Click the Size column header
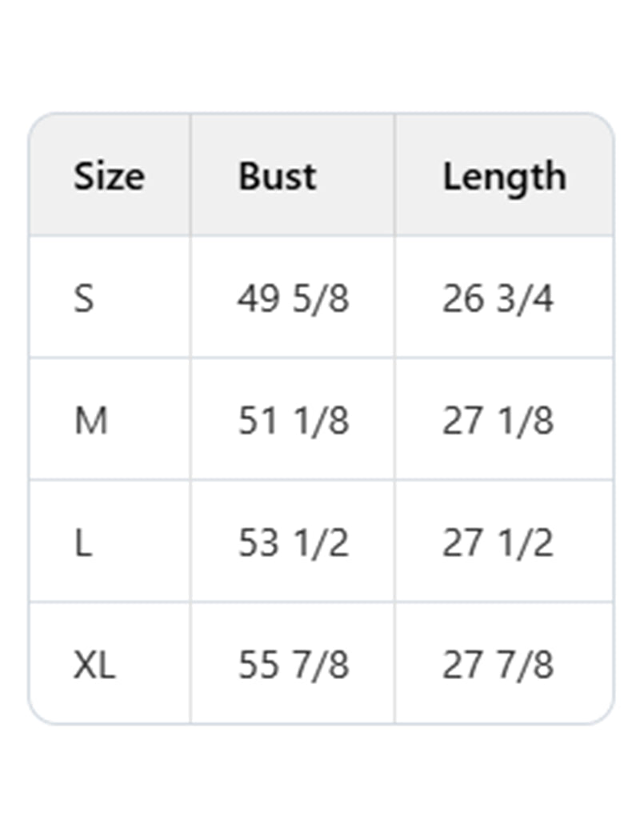The image size is (640, 840). pos(109,176)
